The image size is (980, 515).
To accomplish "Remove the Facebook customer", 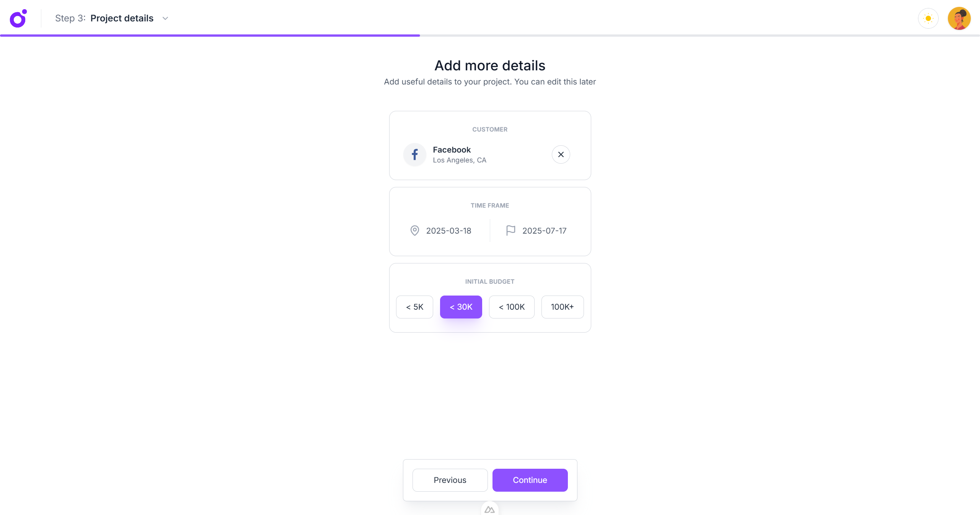I will click(561, 154).
